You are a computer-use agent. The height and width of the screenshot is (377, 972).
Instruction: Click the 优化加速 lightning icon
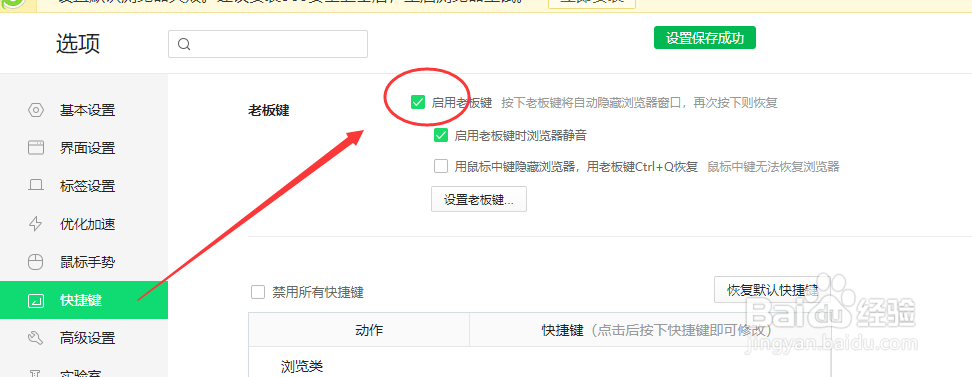(36, 224)
